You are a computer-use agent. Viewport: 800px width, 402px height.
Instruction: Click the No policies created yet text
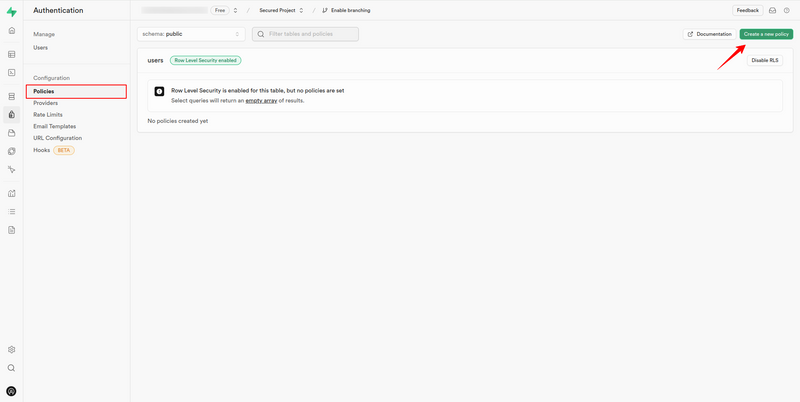178,121
